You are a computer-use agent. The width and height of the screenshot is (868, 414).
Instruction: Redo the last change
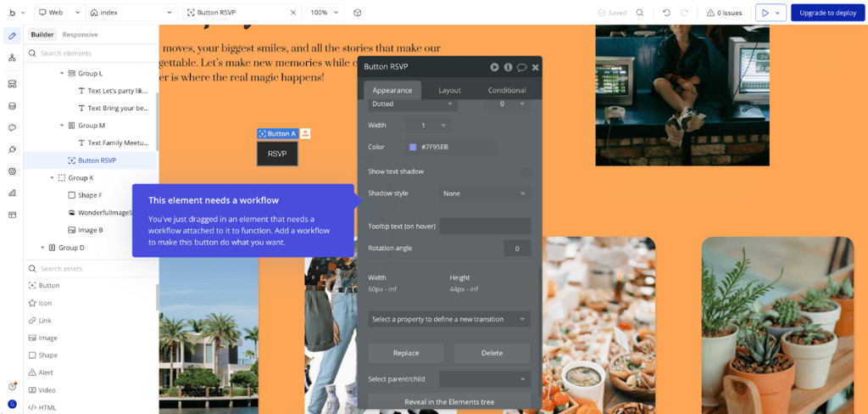tap(684, 13)
